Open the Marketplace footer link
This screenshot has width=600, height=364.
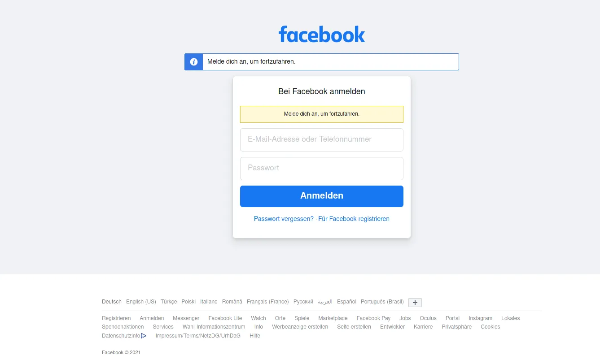333,318
